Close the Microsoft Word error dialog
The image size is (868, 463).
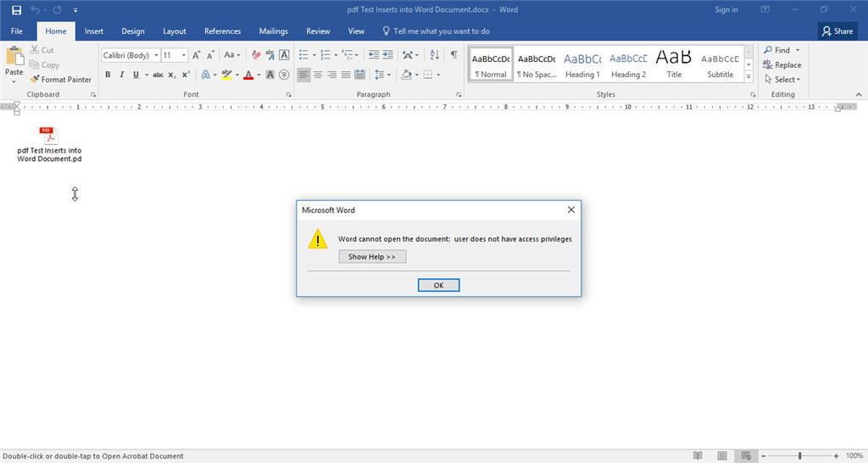[570, 210]
